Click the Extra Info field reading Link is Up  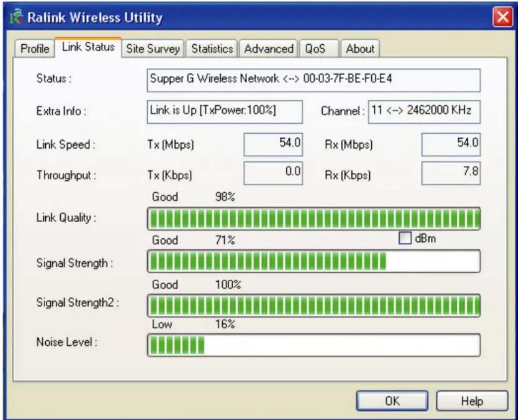tap(225, 112)
